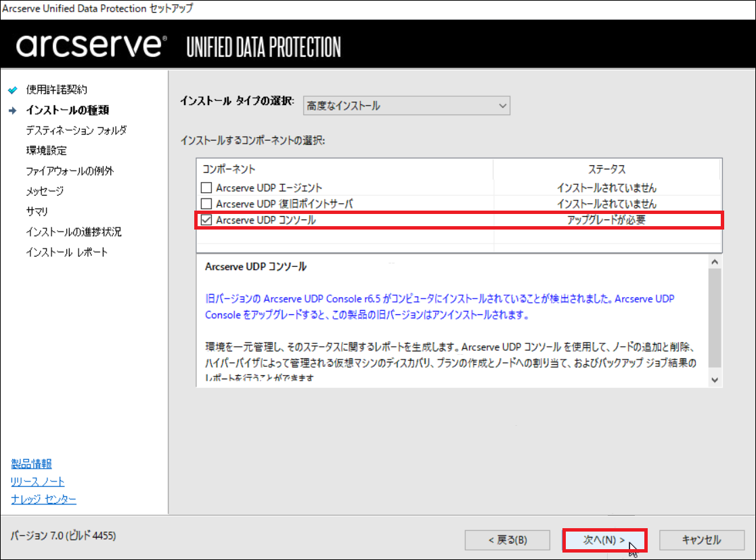Select the デスティネーション フォルダ step
This screenshot has height=560, width=756.
[76, 130]
